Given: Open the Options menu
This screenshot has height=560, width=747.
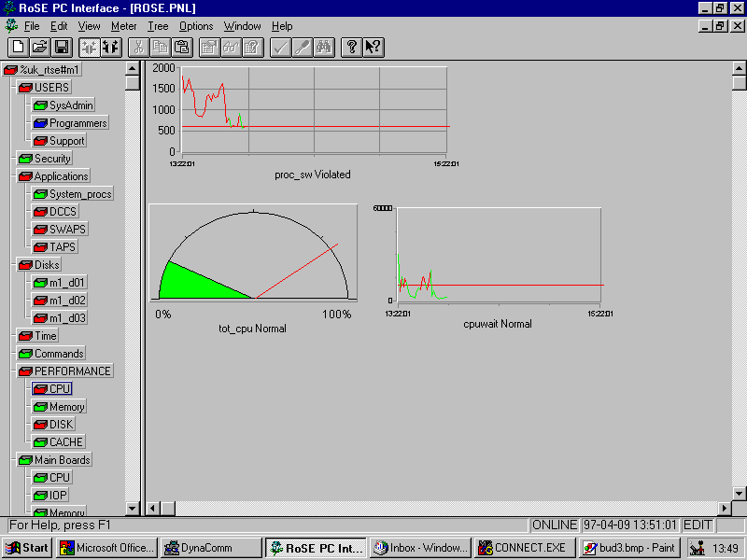Looking at the screenshot, I should coord(196,26).
